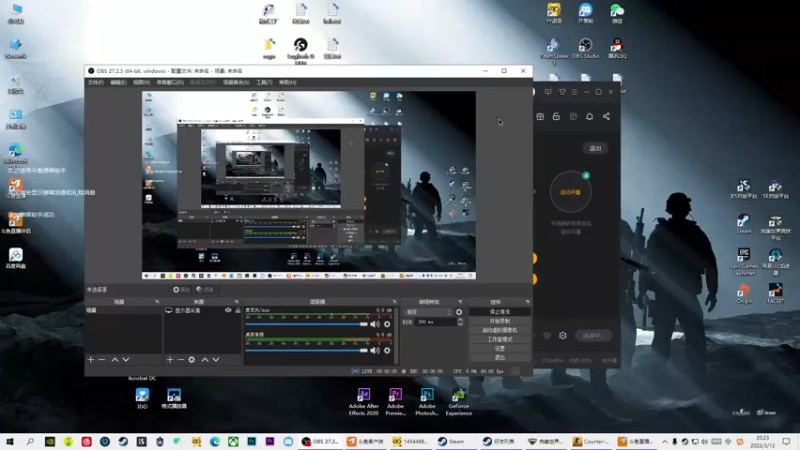Open the 工具(T) menu in OBS
This screenshot has width=800, height=450.
click(x=264, y=82)
